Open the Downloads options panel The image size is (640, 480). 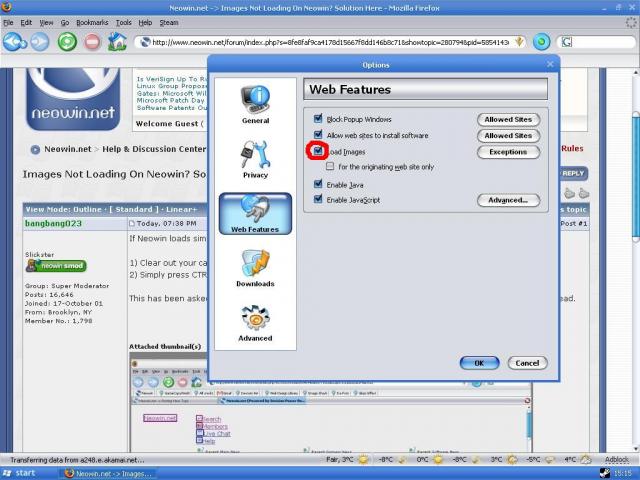click(255, 268)
